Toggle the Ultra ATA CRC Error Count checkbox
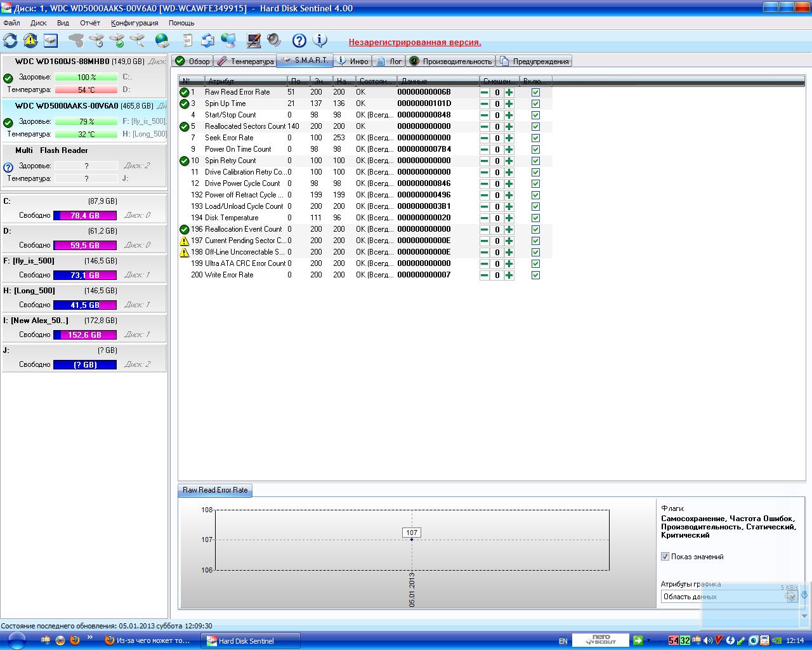Image resolution: width=812 pixels, height=650 pixels. coord(535,263)
